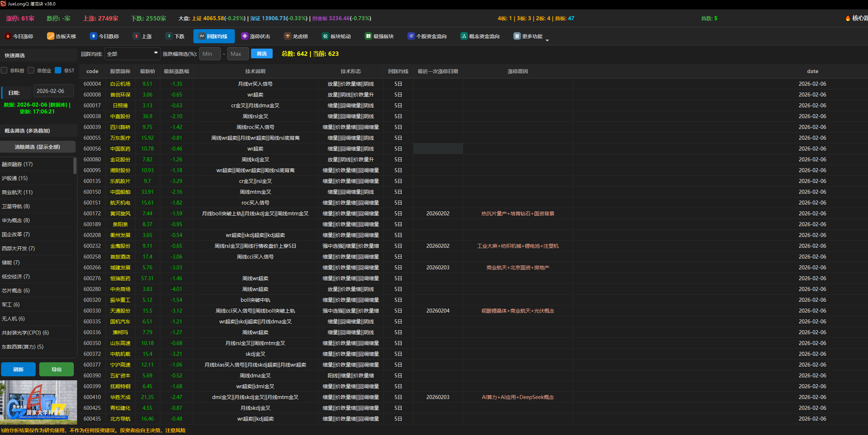Click the Min 涨跌幅 input field
868x435 pixels.
(210, 54)
